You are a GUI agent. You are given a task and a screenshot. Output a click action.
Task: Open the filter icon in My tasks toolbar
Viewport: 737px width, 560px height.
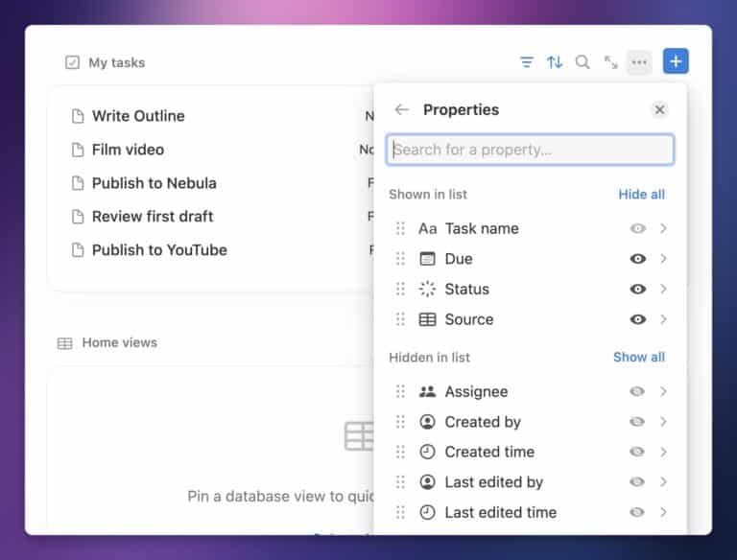click(x=527, y=62)
